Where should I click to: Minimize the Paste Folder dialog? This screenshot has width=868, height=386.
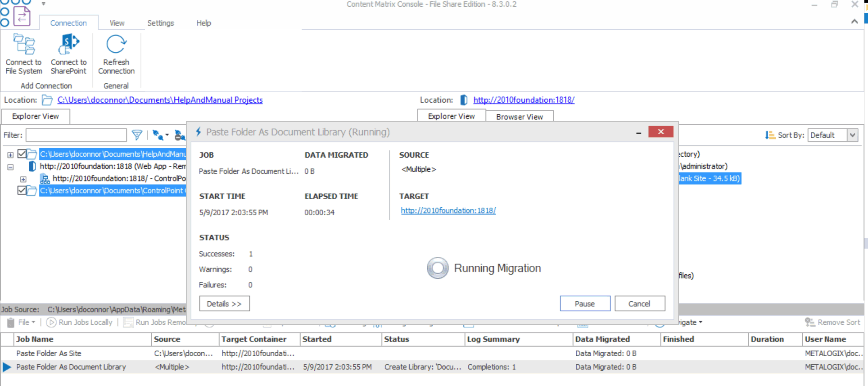(638, 132)
